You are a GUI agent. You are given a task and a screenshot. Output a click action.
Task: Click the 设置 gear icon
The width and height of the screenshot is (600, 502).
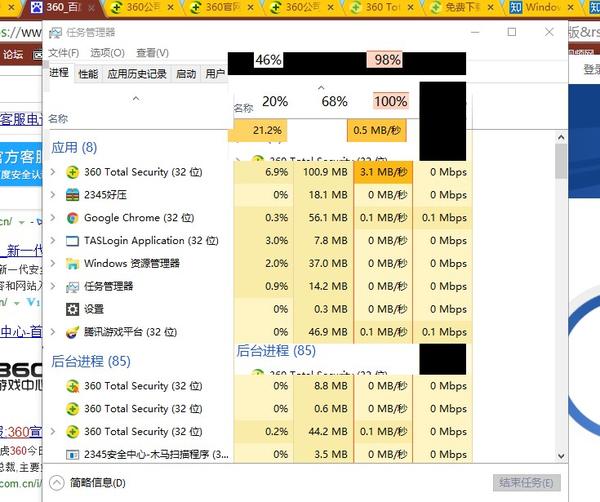[72, 309]
